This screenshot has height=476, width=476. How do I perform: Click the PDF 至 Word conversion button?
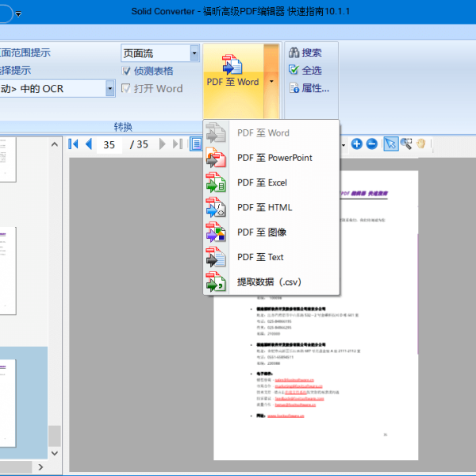[233, 80]
